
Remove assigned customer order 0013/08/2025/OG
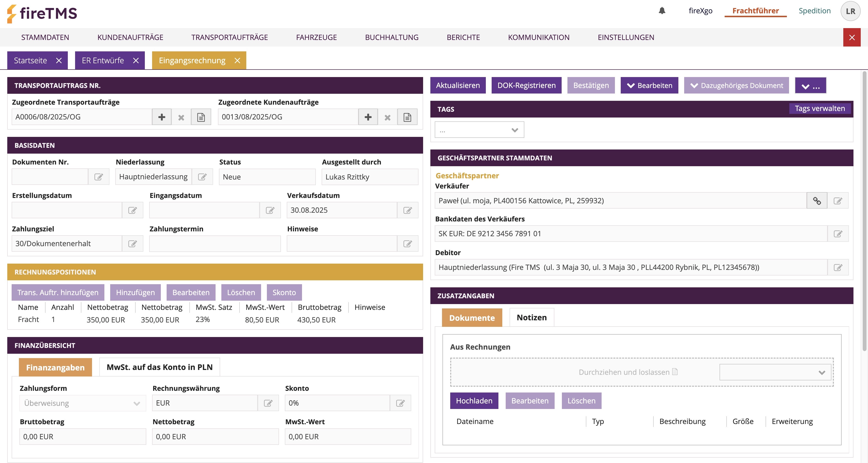coord(387,117)
